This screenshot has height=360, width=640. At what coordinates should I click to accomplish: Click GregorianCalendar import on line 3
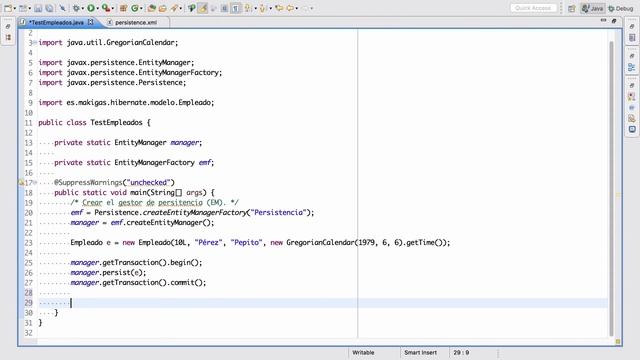coord(108,42)
